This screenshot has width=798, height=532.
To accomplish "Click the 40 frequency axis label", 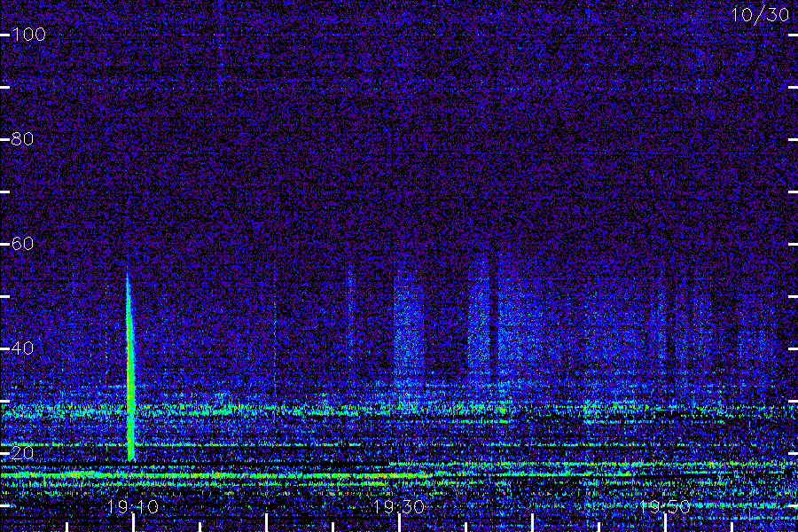I will (22, 348).
